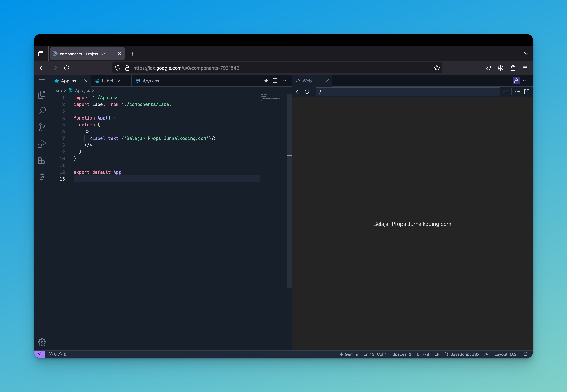Switch to the App.css tab
567x392 pixels.
[150, 81]
